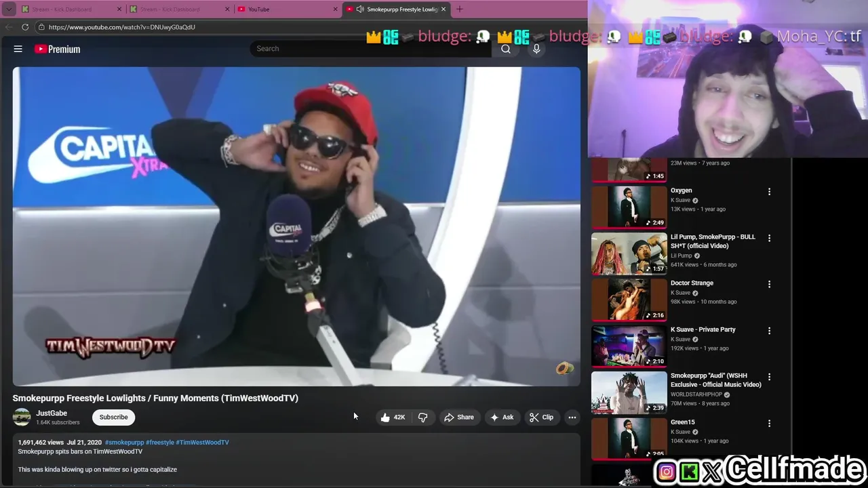The image size is (868, 488).
Task: Click the Smokepurpp freestyle video player
Action: (x=296, y=226)
